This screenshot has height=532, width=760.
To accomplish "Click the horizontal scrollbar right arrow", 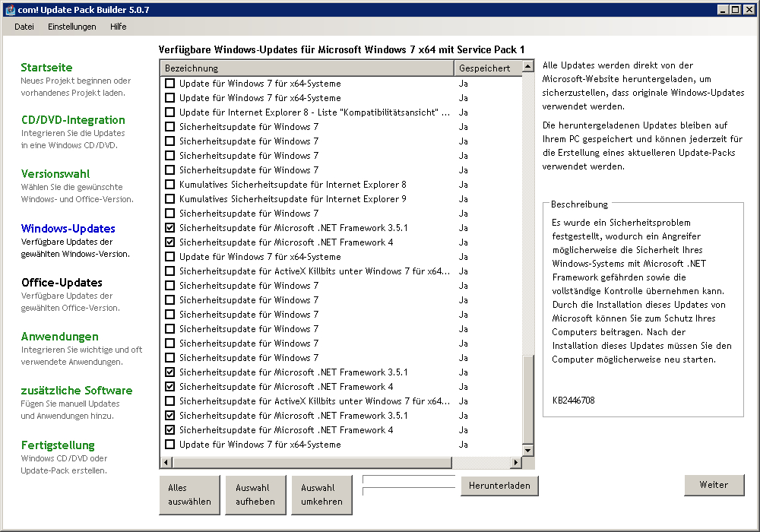I will (x=516, y=463).
